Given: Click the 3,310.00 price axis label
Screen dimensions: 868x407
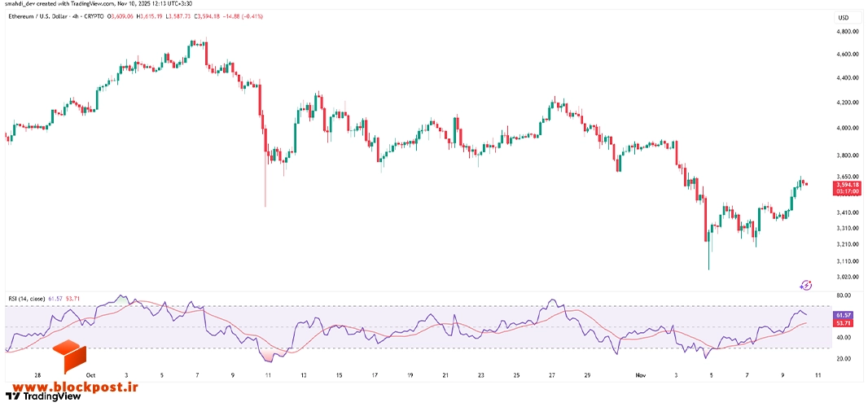Looking at the screenshot, I should (x=848, y=228).
